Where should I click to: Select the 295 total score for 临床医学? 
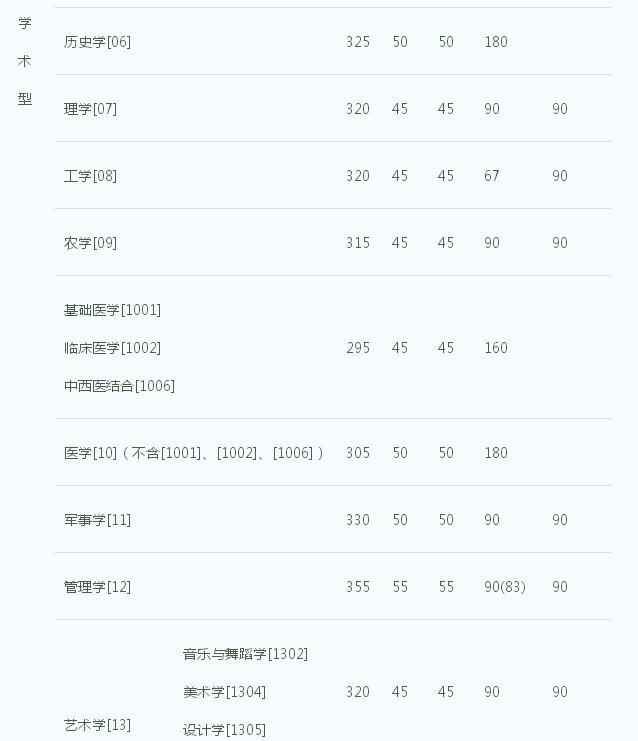tap(358, 348)
